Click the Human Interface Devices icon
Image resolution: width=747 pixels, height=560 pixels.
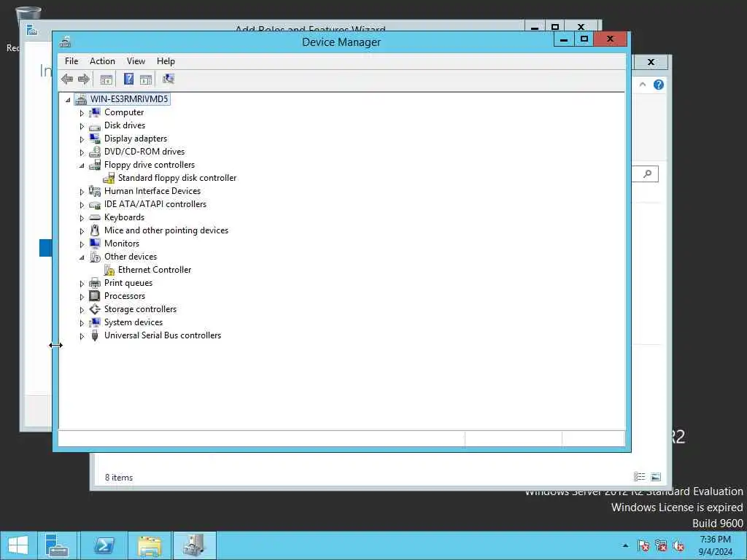click(x=95, y=191)
